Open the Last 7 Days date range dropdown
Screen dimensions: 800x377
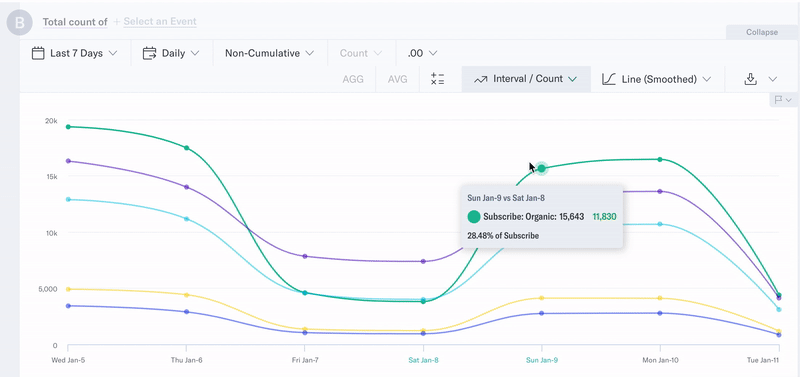click(75, 53)
